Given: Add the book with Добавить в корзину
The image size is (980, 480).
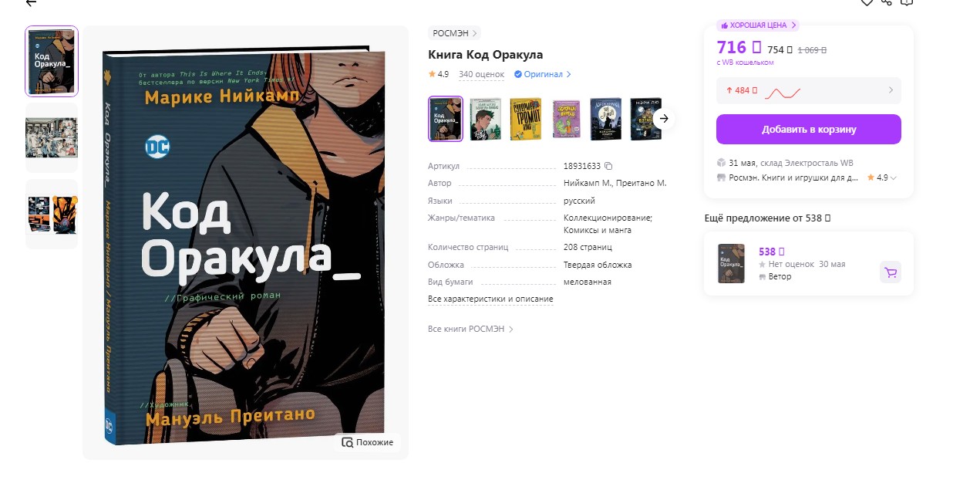Looking at the screenshot, I should click(x=809, y=129).
